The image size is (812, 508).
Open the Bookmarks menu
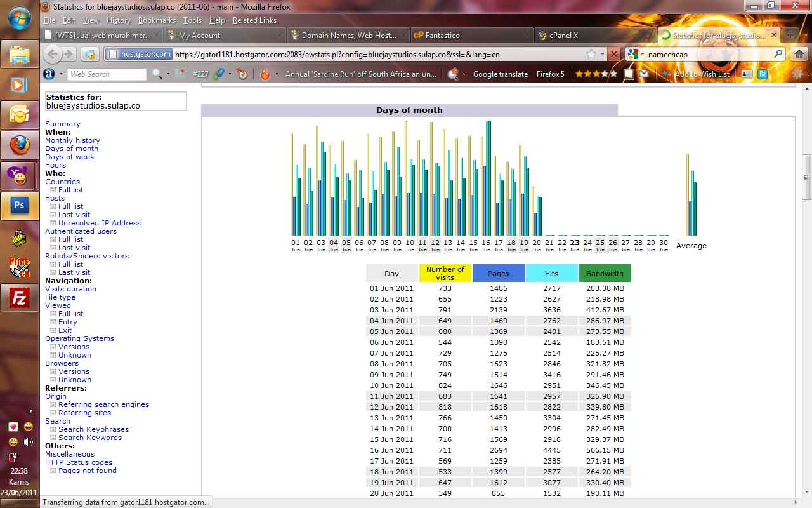tap(156, 20)
